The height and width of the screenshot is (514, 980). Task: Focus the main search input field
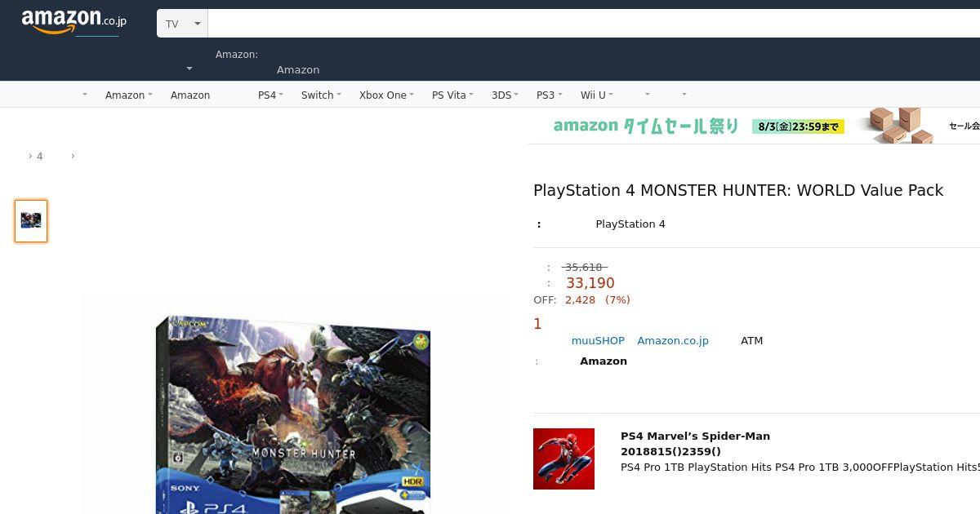coord(594,24)
